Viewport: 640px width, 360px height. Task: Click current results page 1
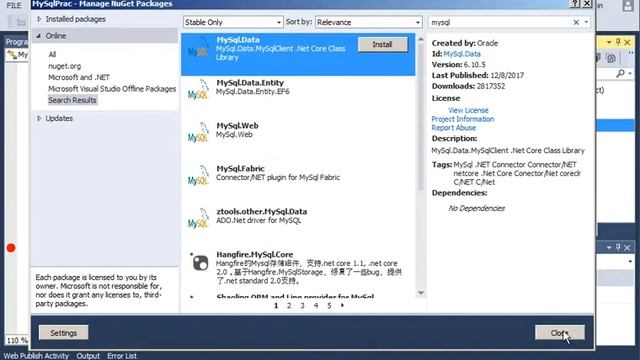pyautogui.click(x=276, y=305)
